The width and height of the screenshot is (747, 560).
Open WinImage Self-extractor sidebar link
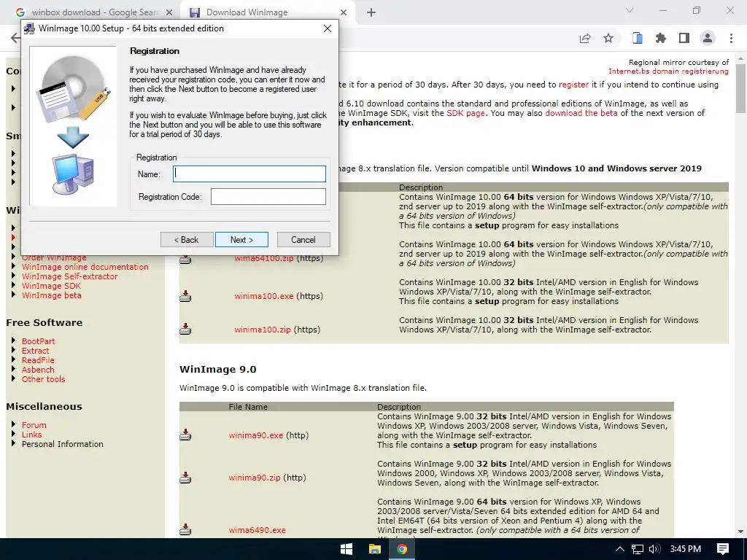point(69,276)
